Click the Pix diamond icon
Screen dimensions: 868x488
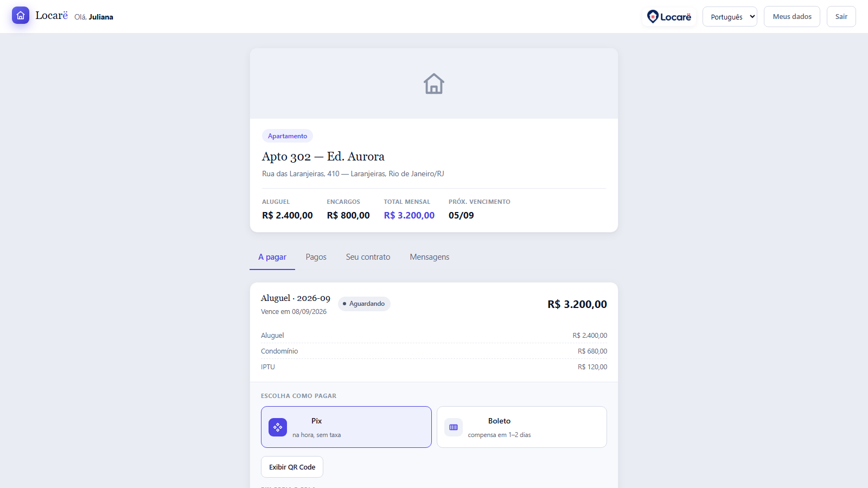click(x=278, y=427)
